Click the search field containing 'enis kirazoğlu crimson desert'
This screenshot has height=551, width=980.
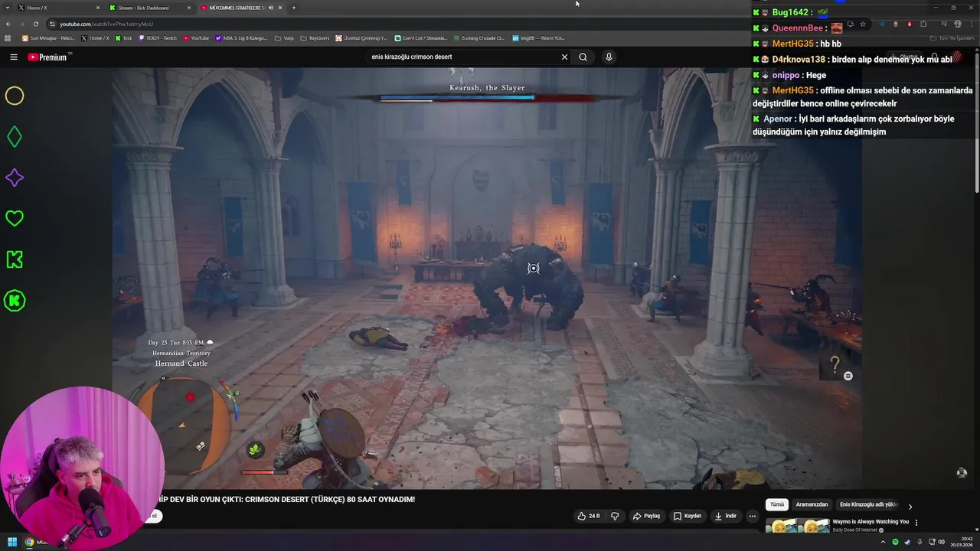click(463, 57)
